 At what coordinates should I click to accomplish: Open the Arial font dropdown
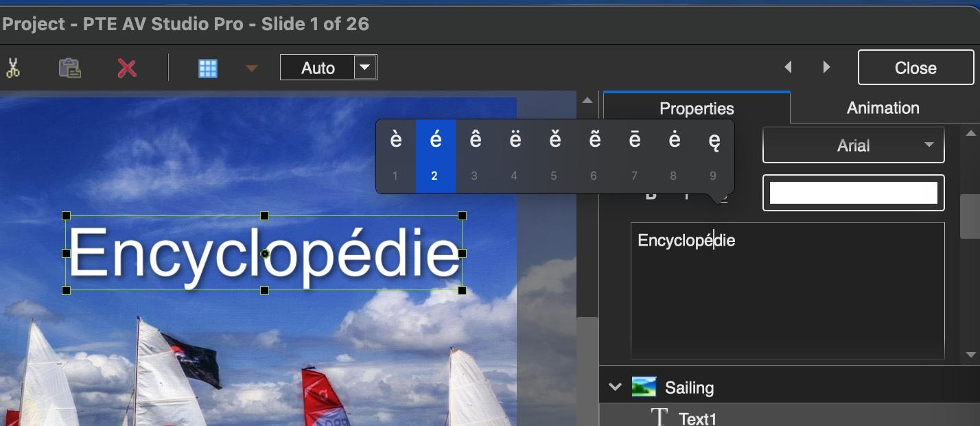[x=854, y=145]
